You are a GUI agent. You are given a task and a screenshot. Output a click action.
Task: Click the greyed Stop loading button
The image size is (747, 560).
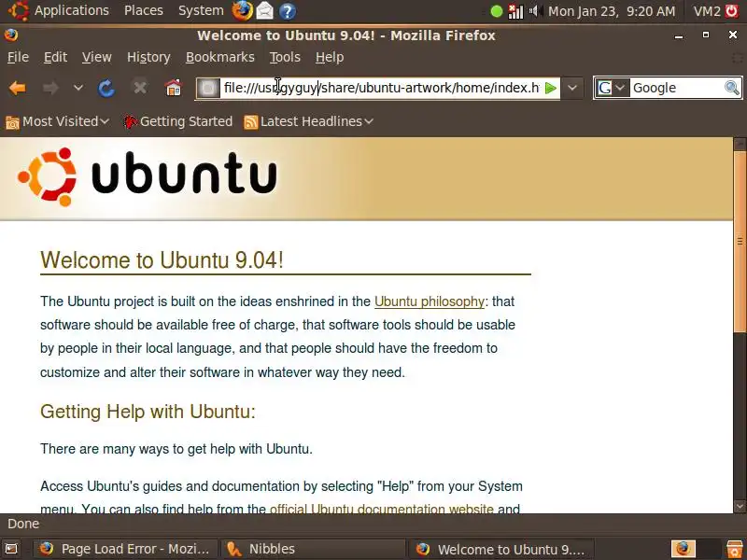click(139, 88)
